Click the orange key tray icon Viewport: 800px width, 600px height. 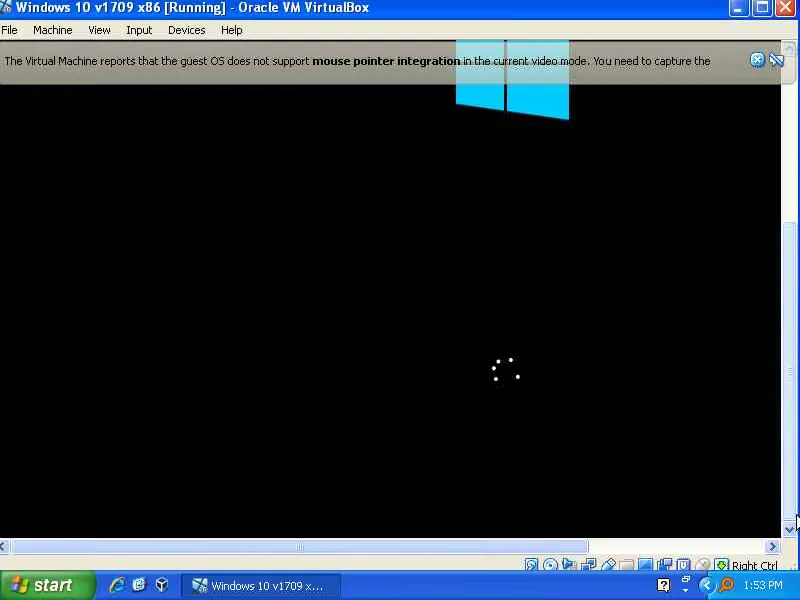(726, 585)
